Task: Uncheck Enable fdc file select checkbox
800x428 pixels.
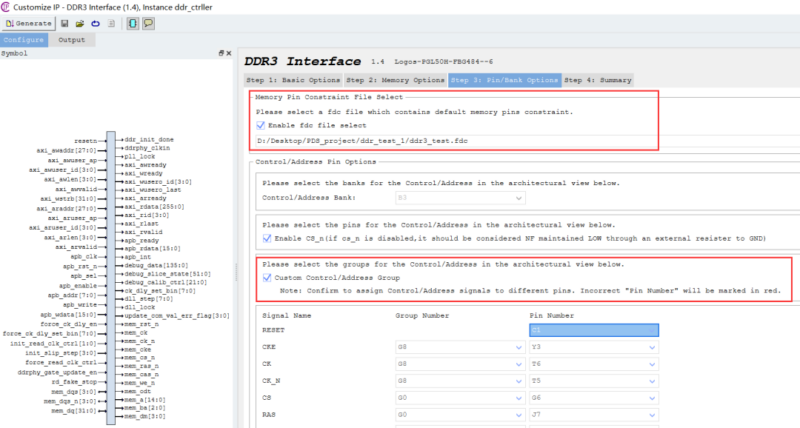Action: 262,126
